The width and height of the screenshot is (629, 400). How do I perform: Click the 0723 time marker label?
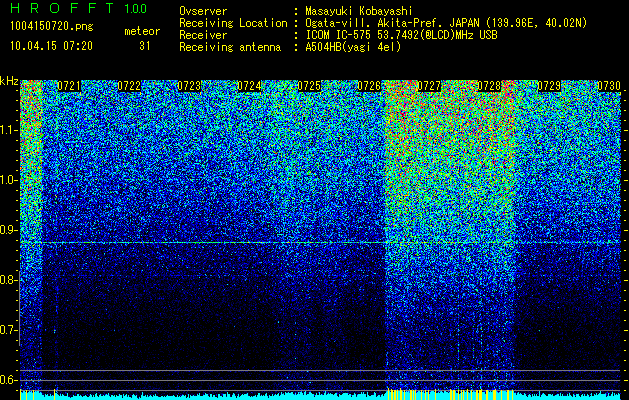189,86
